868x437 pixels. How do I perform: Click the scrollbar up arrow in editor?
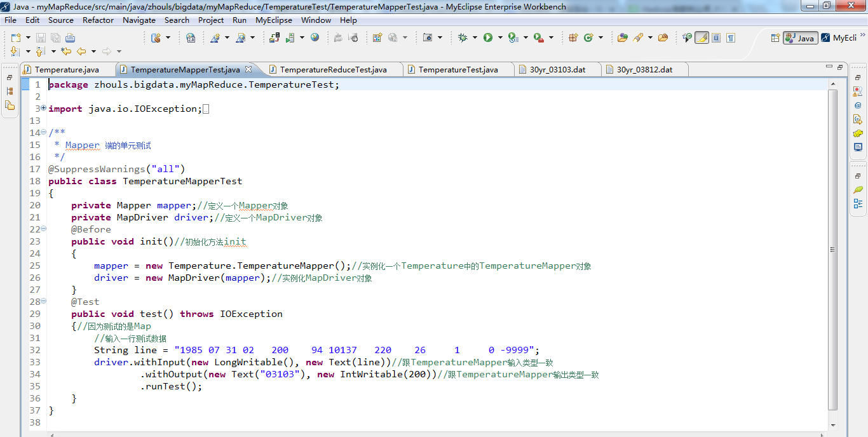coord(833,84)
